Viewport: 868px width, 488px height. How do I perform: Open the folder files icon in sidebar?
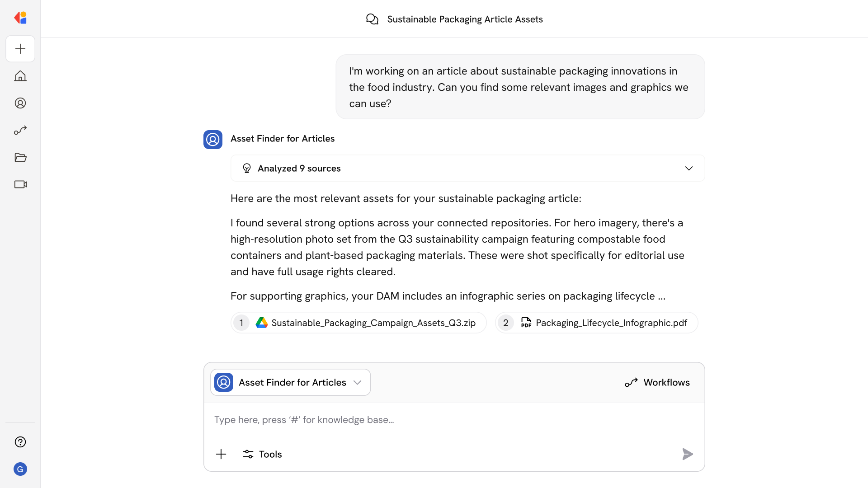[x=20, y=157]
